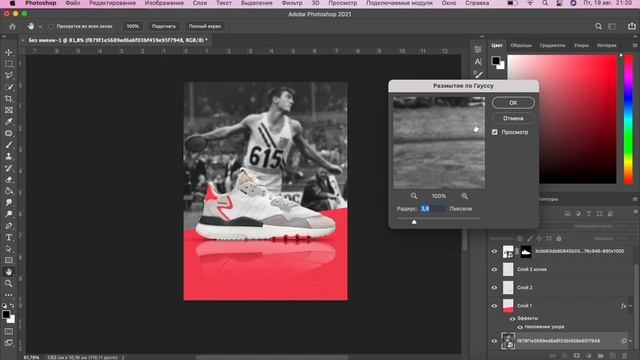Image resolution: width=640 pixels, height=360 pixels.
Task: Hide the Слой 2 копия layer
Action: [x=494, y=269]
